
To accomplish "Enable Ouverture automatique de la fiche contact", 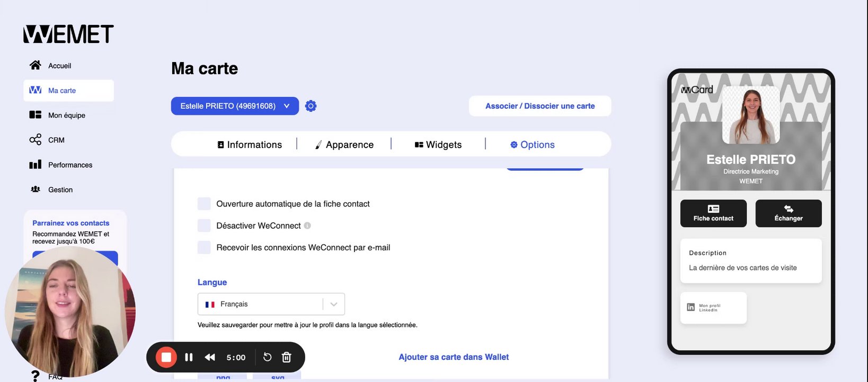I will point(204,204).
